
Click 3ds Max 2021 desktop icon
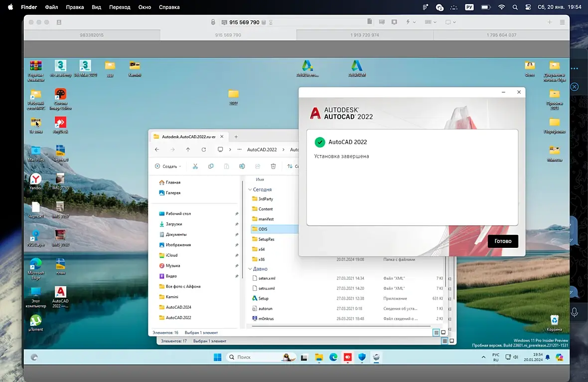[85, 69]
